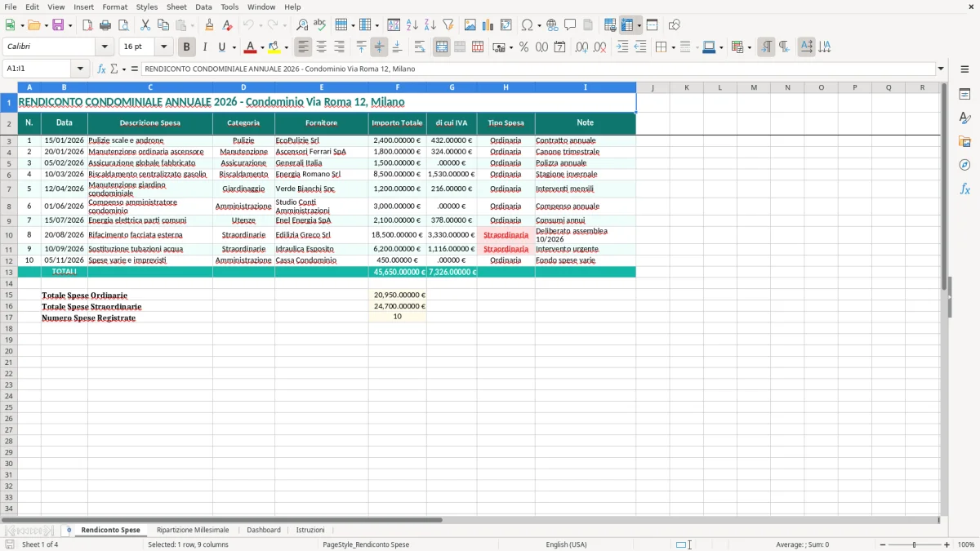Open the Font Color dropdown arrow
The image size is (980, 551).
point(262,47)
